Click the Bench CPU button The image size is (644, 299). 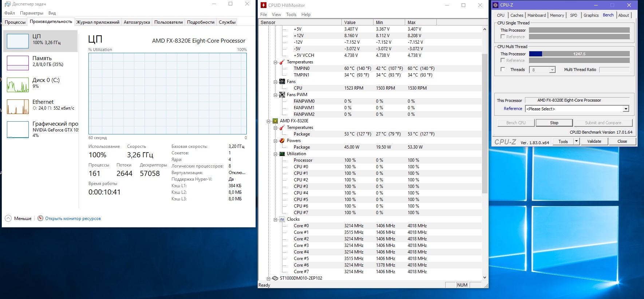(516, 123)
